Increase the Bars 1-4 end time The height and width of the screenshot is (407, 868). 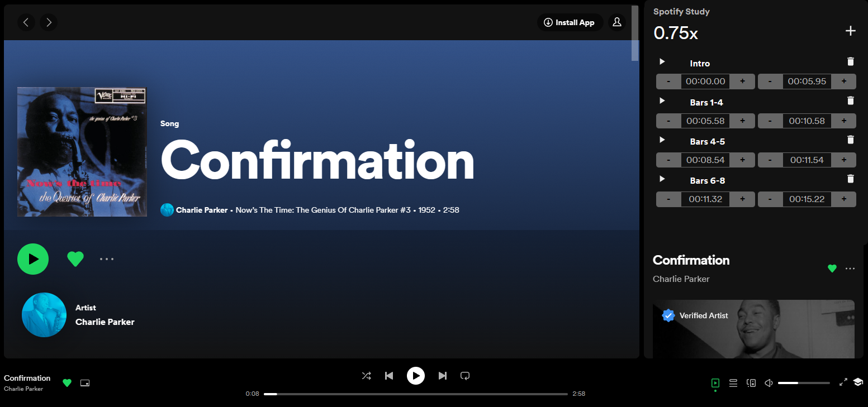pos(844,121)
